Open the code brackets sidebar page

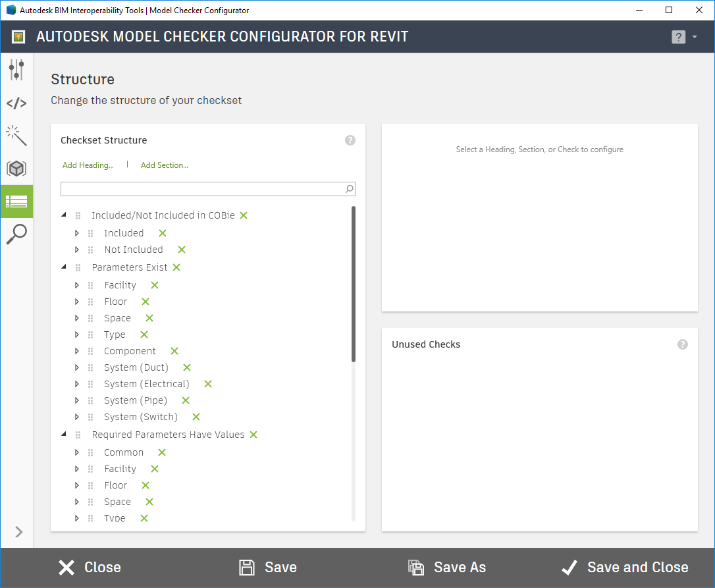click(17, 103)
